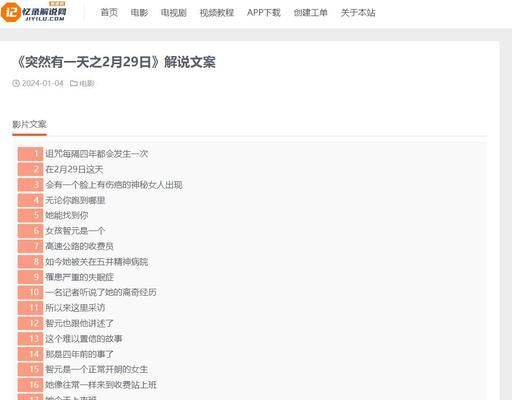Screen dimensions: 512x400
Task: Click 创建工单 in the navigation bar
Action: [x=311, y=13]
